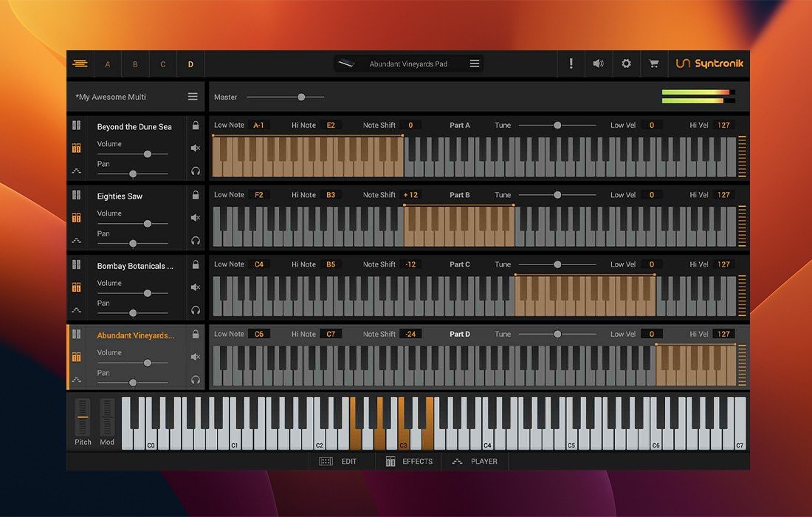Click the exclamation alert icon
Viewport: 812px width, 517px height.
pyautogui.click(x=571, y=64)
